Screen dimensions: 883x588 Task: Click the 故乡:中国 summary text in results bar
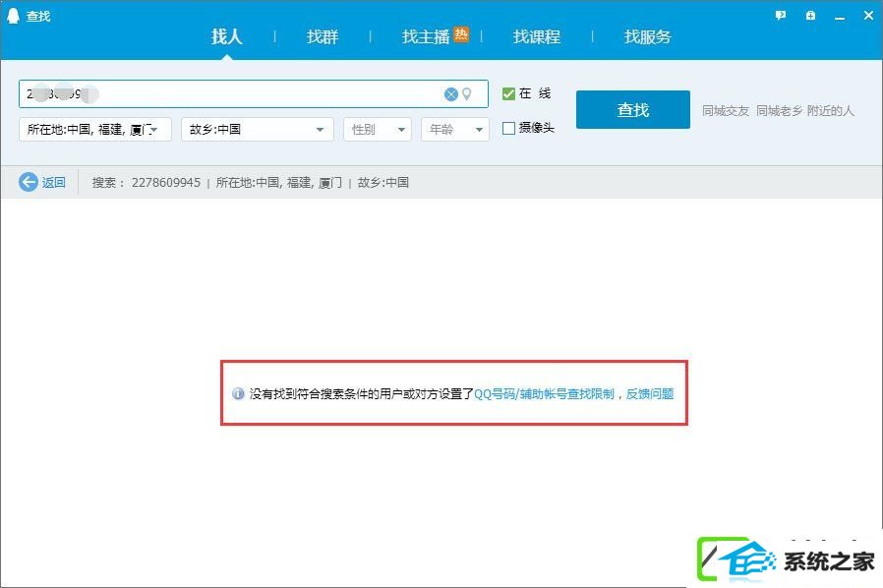pos(383,183)
